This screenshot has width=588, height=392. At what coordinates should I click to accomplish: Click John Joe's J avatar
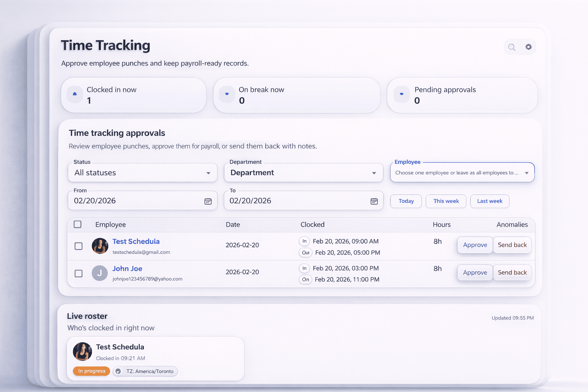pyautogui.click(x=100, y=273)
